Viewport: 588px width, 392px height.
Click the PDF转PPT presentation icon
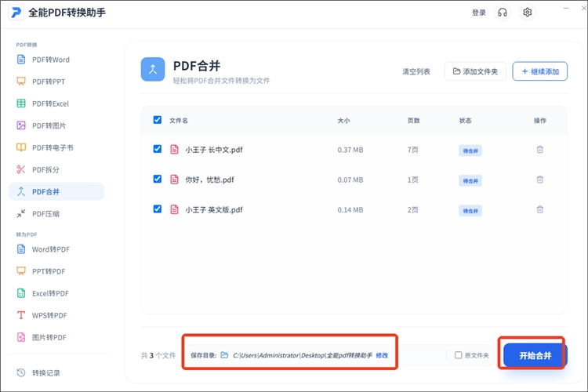21,82
